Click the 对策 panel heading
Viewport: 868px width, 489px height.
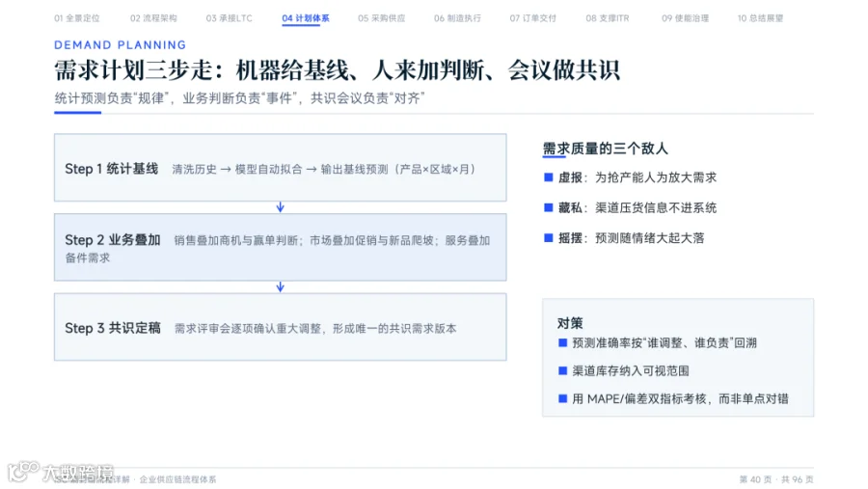point(570,323)
